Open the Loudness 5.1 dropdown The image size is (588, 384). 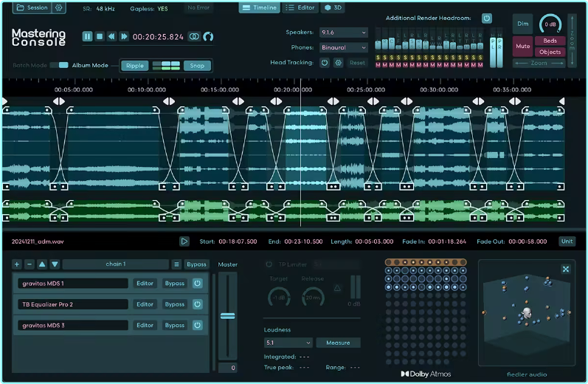pyautogui.click(x=288, y=343)
